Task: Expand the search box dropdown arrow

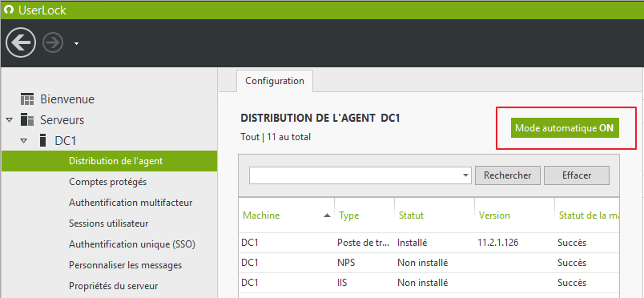Action: tap(465, 175)
